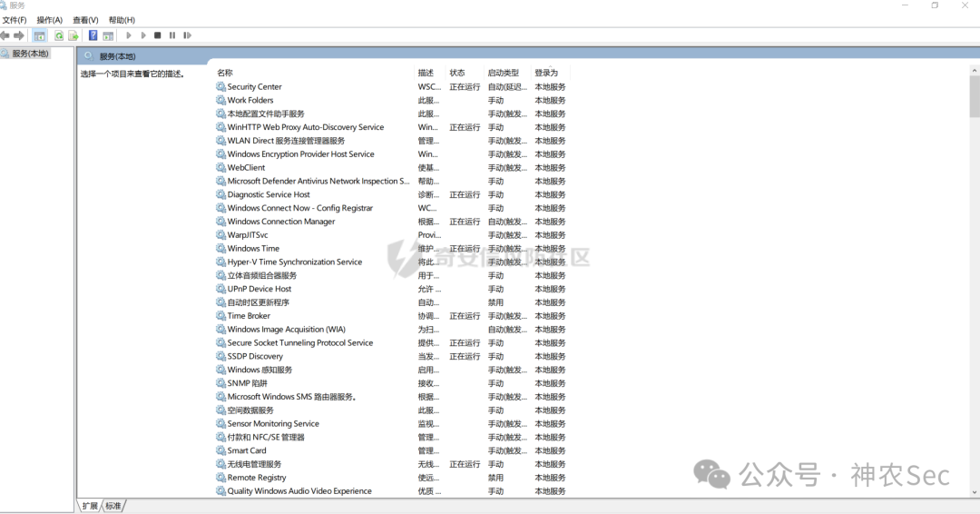The height and width of the screenshot is (514, 980).
Task: Open the 操作(A) menu
Action: click(49, 20)
